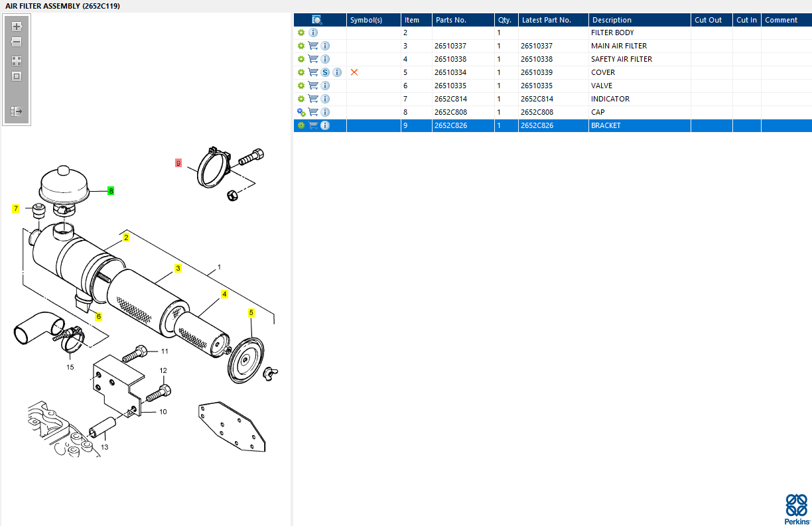Click the Comment column header
The image size is (812, 526).
787,20
